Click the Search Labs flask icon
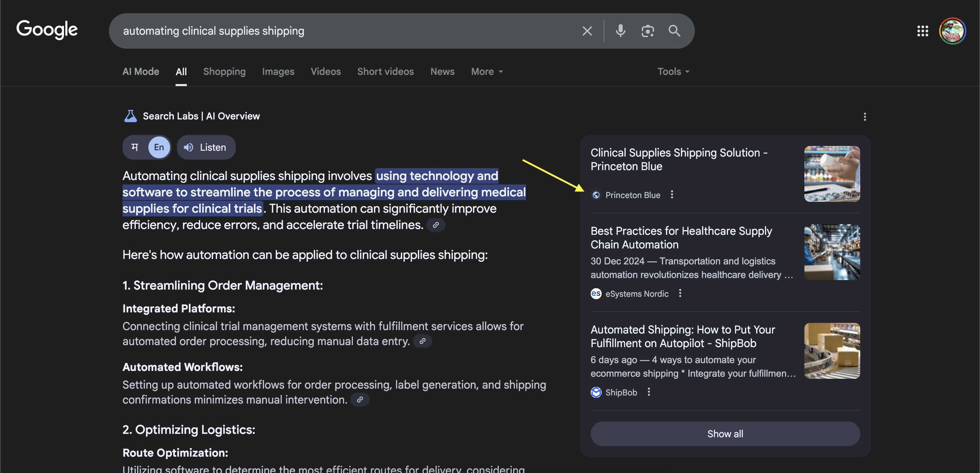980x473 pixels. [x=130, y=116]
